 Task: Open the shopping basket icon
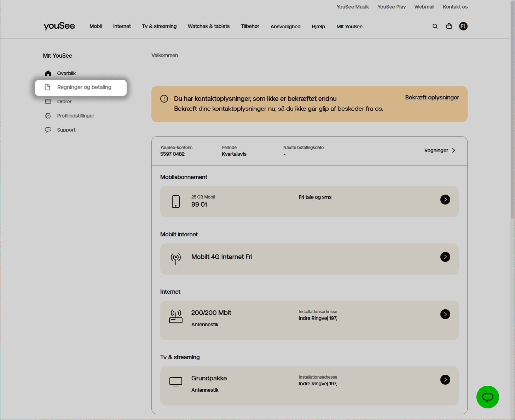tap(449, 26)
